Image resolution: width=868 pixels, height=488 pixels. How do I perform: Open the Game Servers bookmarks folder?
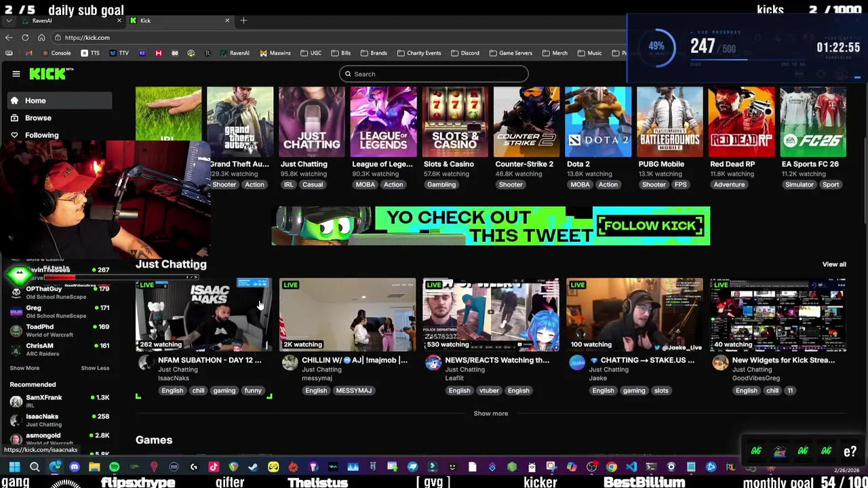click(510, 53)
